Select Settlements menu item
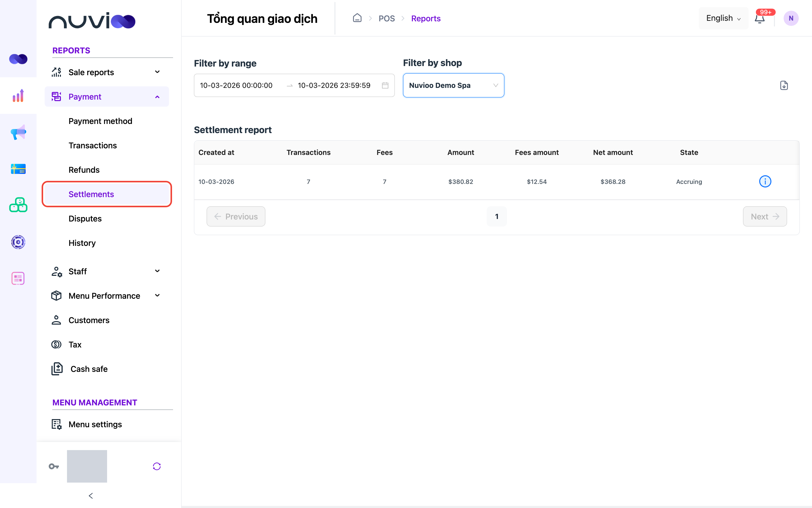812x508 pixels. click(107, 194)
